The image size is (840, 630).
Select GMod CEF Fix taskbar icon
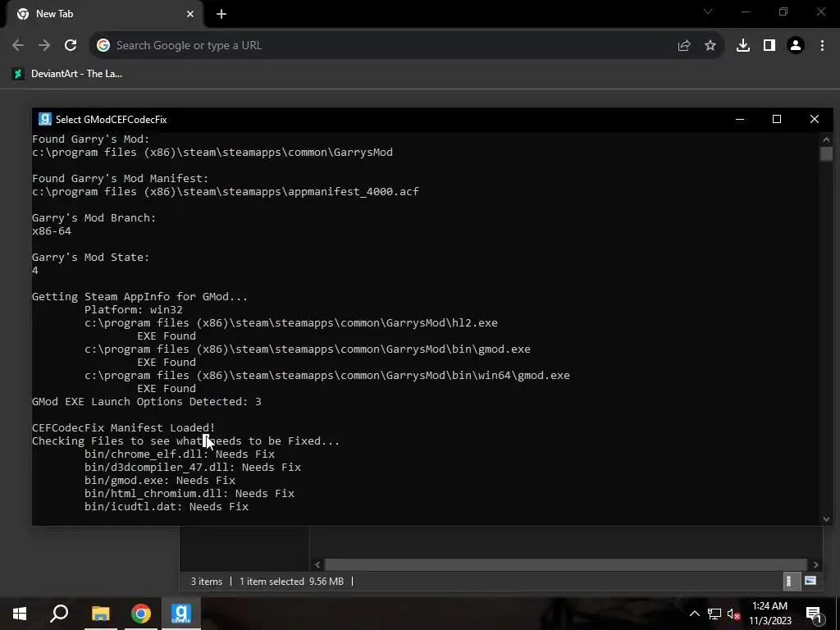[x=181, y=614]
